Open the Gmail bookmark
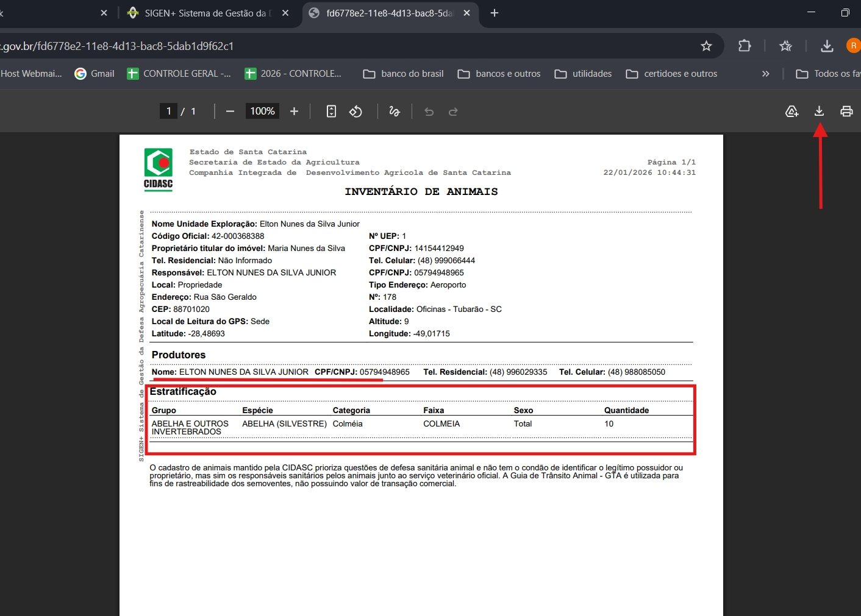Image resolution: width=861 pixels, height=616 pixels. pyautogui.click(x=95, y=74)
